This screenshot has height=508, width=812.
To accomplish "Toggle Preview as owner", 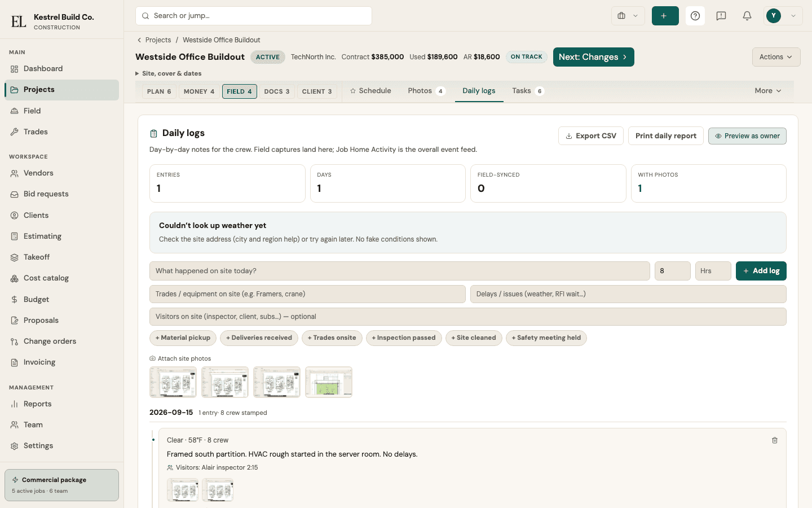I will pos(747,136).
